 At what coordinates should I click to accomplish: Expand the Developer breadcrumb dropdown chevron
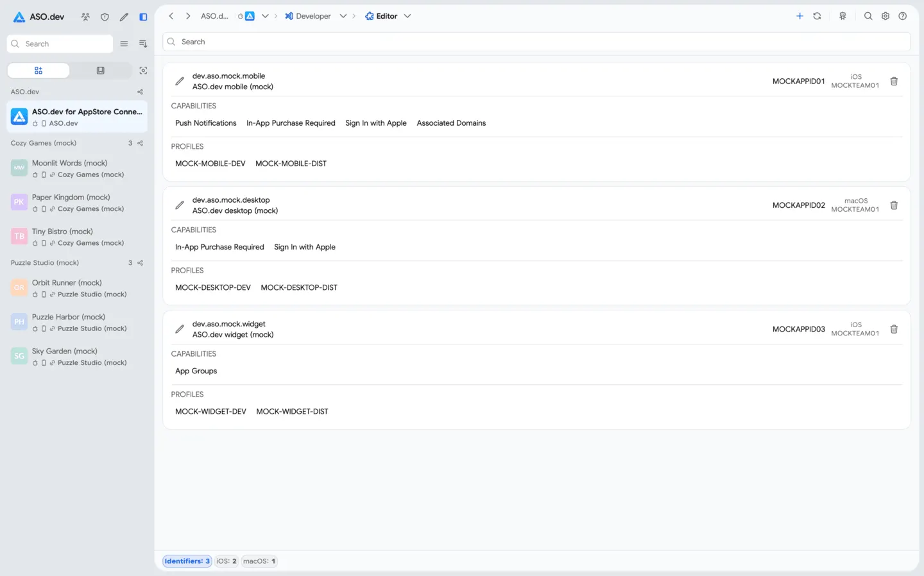[x=343, y=16]
